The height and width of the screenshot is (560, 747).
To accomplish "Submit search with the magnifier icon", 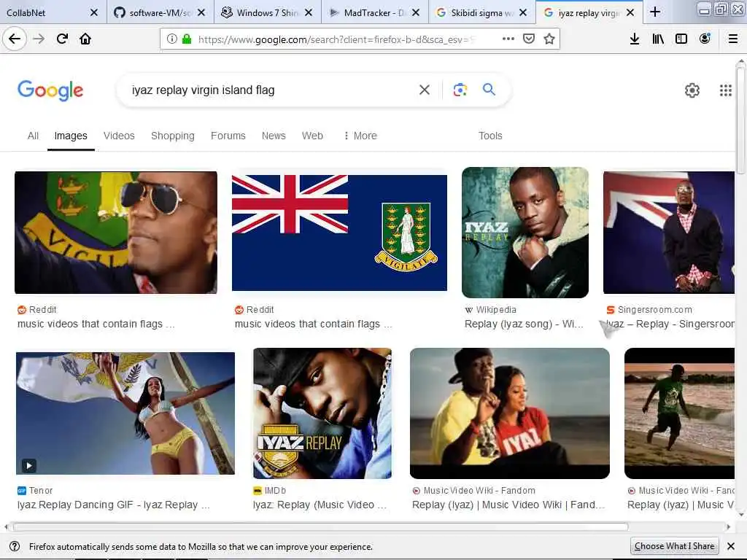I will (489, 89).
